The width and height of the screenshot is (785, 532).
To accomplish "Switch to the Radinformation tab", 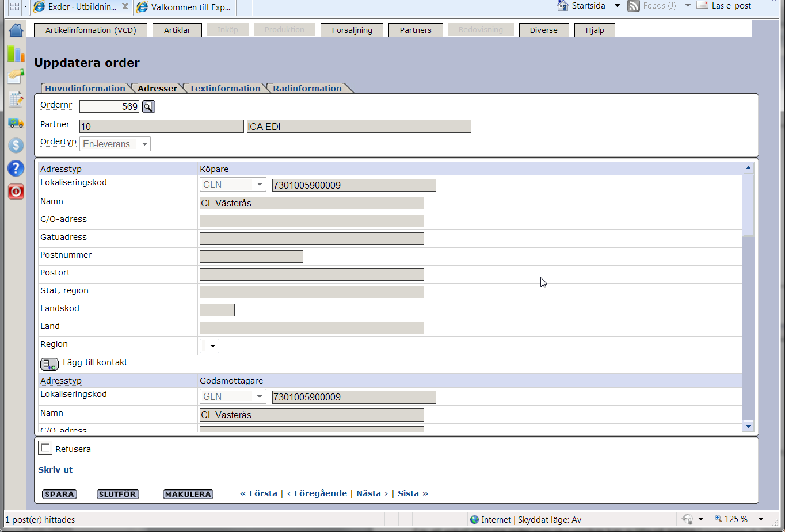I will tap(307, 88).
